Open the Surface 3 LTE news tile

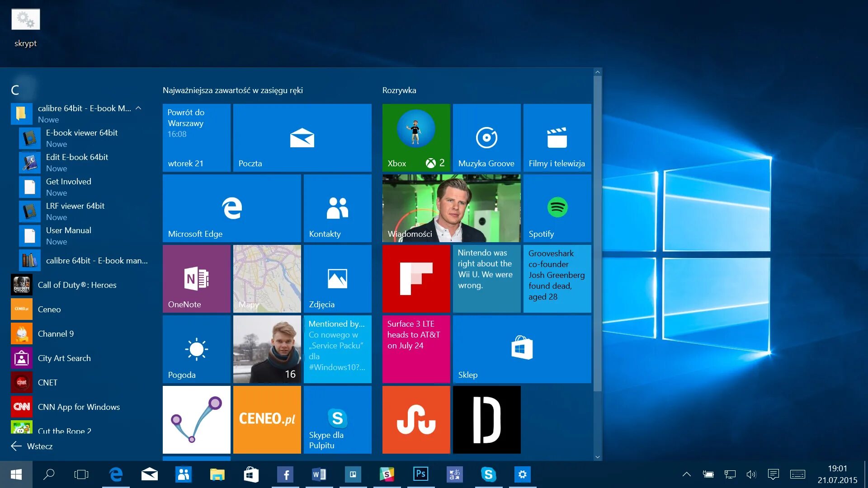(416, 349)
